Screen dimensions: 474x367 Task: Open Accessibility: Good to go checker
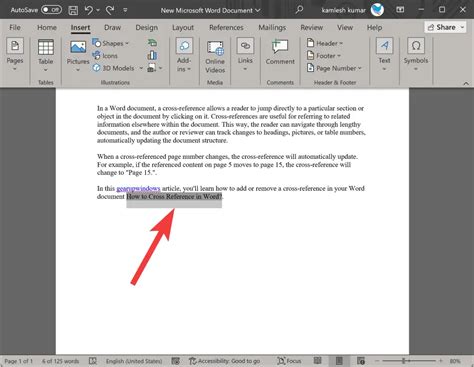[224, 361]
